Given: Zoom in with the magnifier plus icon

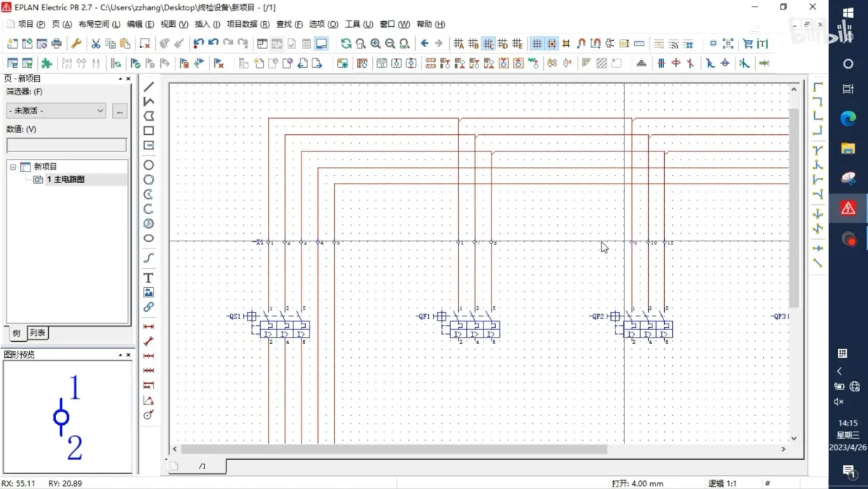Looking at the screenshot, I should (375, 43).
